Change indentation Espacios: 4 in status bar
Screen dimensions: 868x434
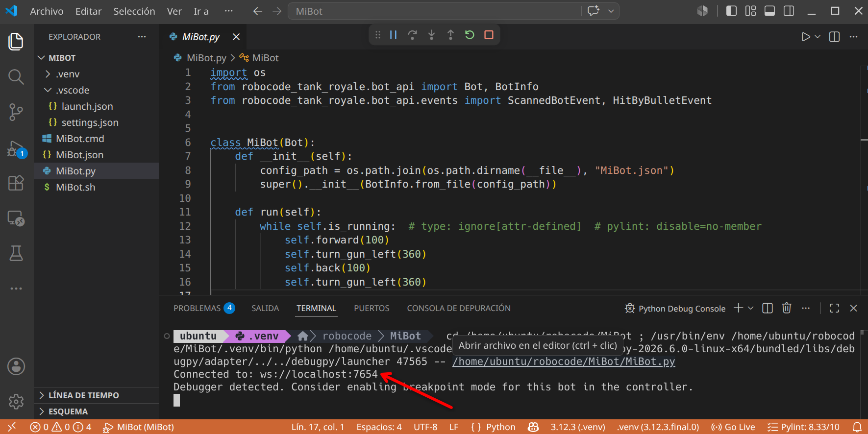pyautogui.click(x=379, y=427)
